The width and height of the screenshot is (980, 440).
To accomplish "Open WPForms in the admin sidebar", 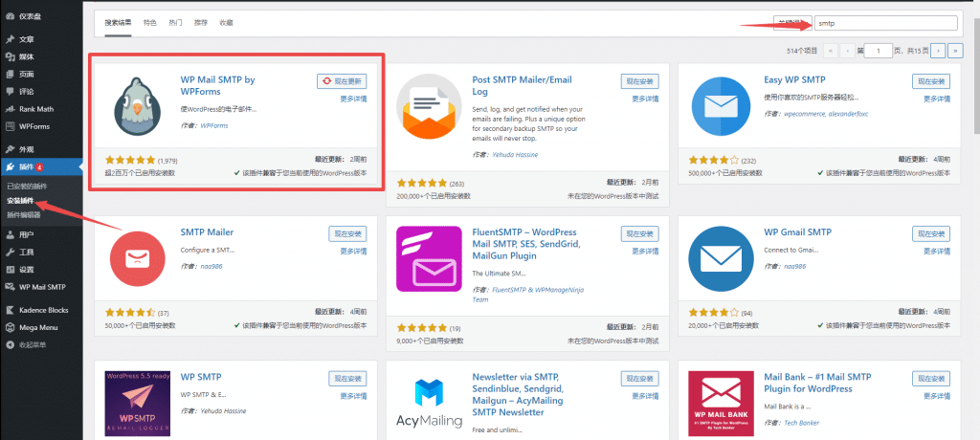I will (33, 126).
